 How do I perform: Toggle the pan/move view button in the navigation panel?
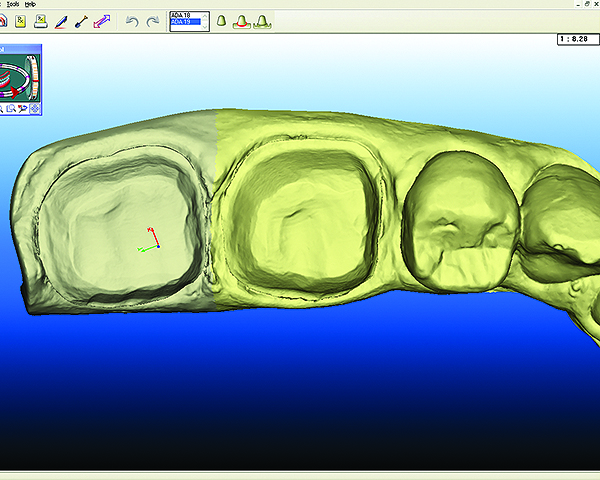pyautogui.click(x=36, y=108)
